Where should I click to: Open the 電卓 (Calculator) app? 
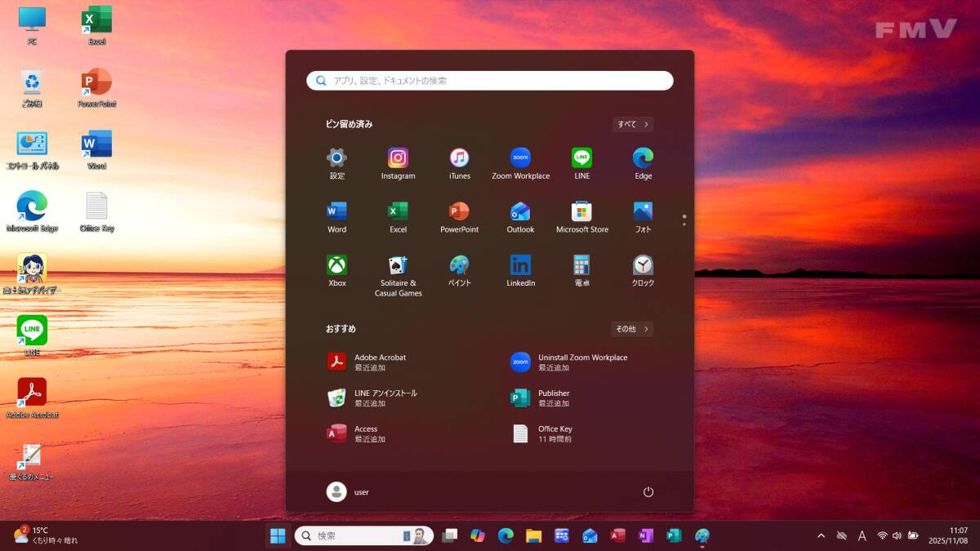[581, 270]
